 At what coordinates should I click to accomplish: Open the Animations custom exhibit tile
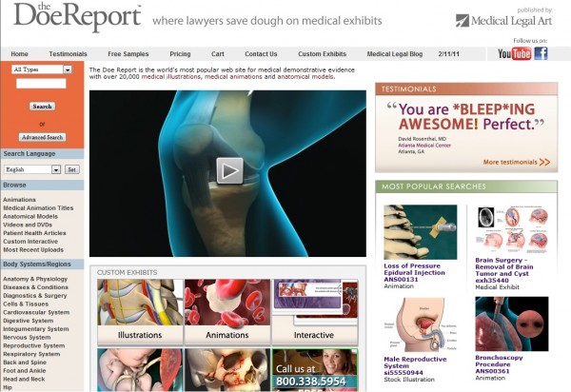click(x=227, y=312)
